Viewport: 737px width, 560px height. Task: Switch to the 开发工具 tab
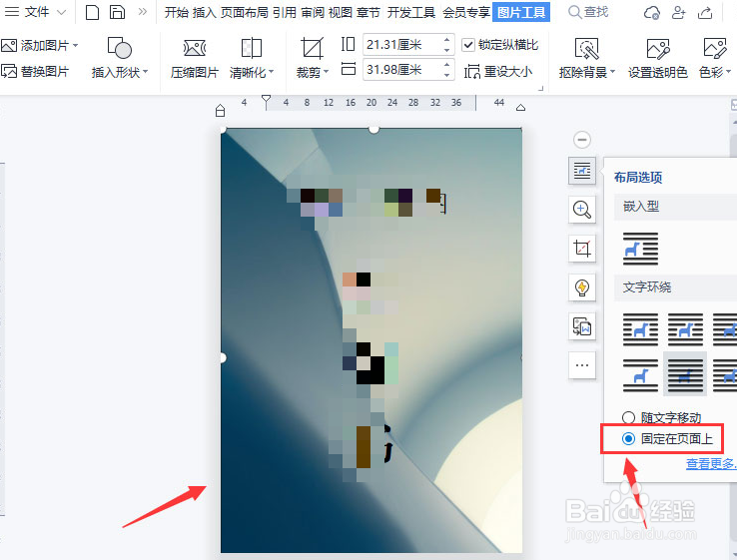pyautogui.click(x=411, y=12)
